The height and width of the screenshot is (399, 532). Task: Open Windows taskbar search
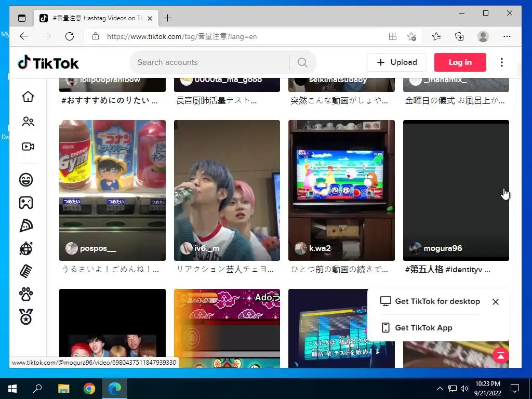pos(37,389)
